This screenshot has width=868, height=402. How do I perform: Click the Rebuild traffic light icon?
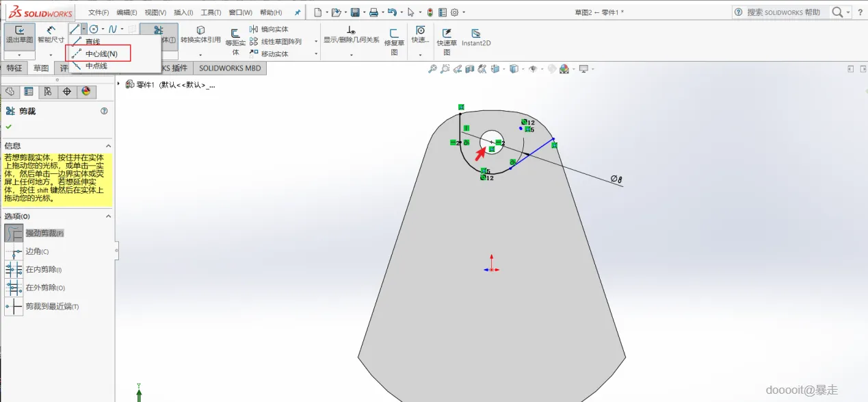[430, 12]
